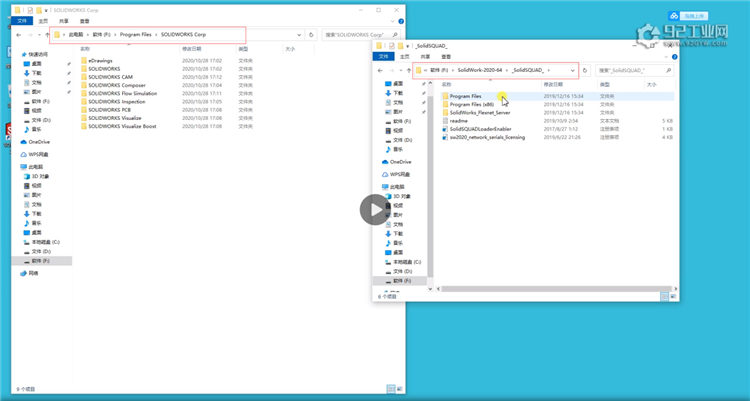Refresh the _SolidSQUAD_ folder view
The width and height of the screenshot is (750, 401).
(x=585, y=70)
